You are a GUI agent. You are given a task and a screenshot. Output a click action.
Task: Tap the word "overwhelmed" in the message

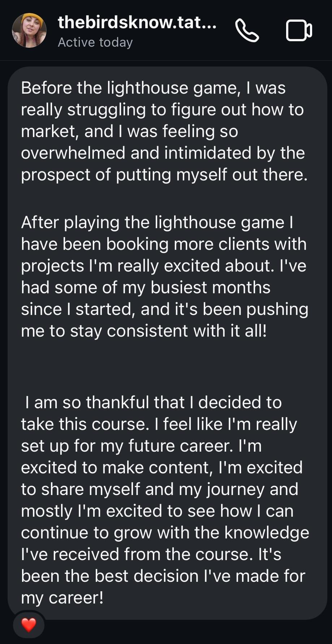[x=73, y=153]
